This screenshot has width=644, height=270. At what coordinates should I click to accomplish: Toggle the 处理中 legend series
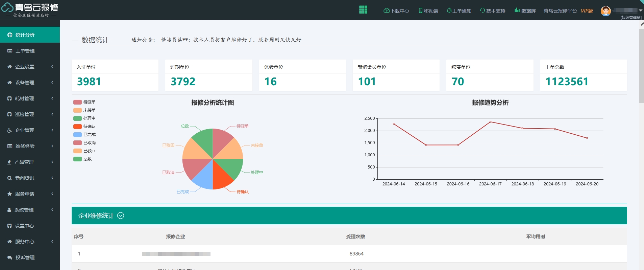coord(84,118)
